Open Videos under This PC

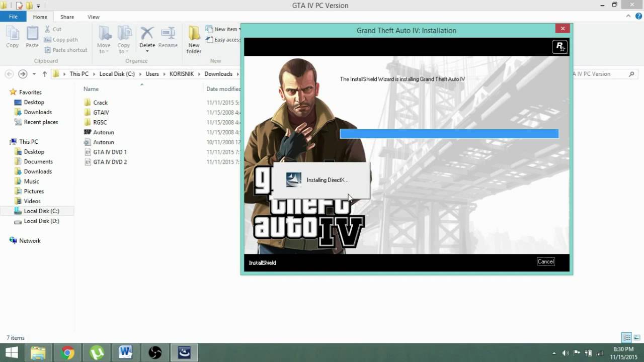(32, 201)
